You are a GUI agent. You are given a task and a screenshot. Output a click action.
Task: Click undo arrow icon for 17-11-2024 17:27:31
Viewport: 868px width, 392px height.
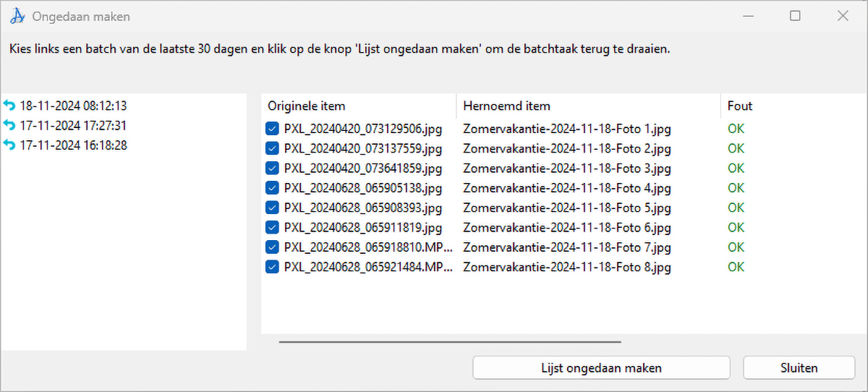[x=9, y=126]
